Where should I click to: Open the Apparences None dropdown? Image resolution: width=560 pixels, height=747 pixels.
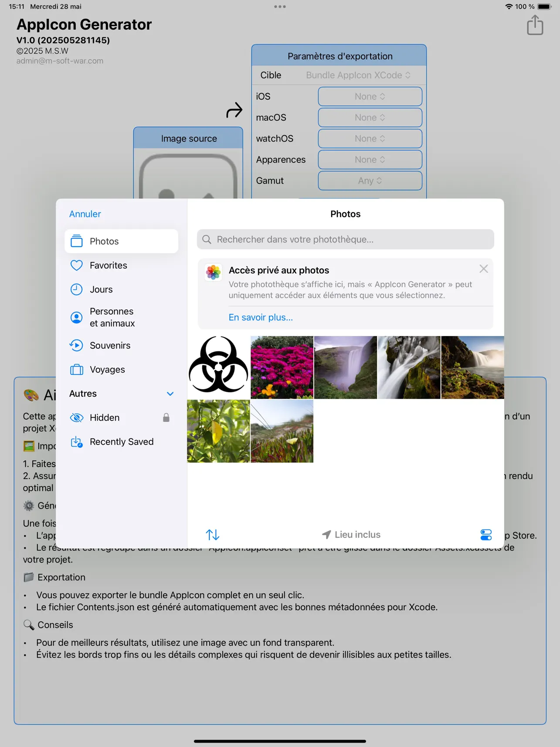tap(370, 160)
